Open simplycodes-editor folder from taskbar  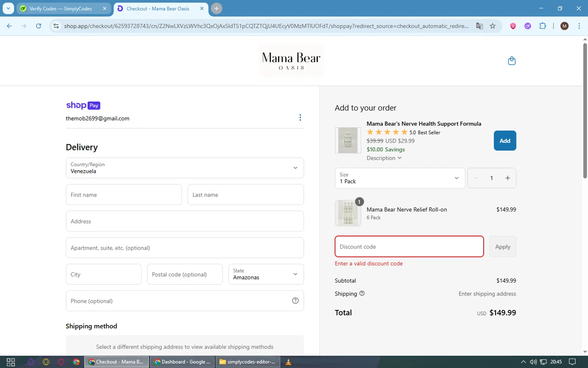pyautogui.click(x=248, y=362)
